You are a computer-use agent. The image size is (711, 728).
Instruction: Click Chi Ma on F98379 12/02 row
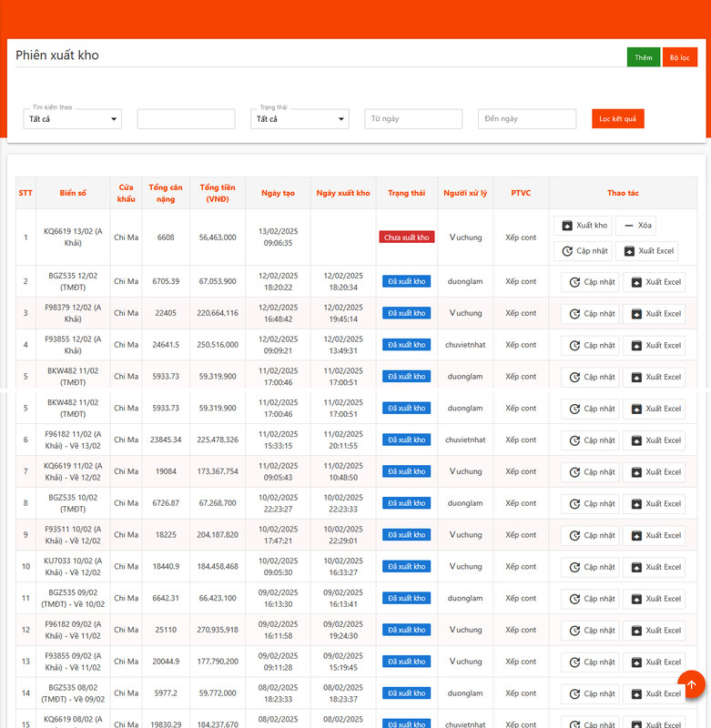(x=127, y=313)
